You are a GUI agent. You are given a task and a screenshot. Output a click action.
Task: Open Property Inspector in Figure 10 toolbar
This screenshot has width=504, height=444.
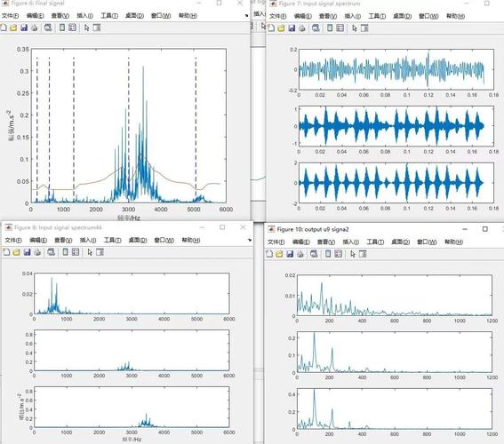(x=363, y=254)
